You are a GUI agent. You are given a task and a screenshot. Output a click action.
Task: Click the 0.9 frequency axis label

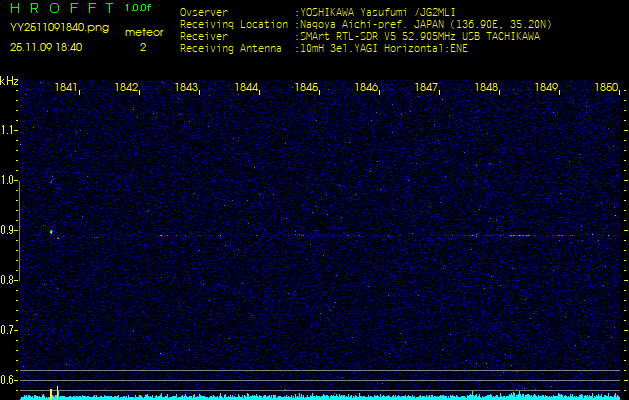pos(9,230)
